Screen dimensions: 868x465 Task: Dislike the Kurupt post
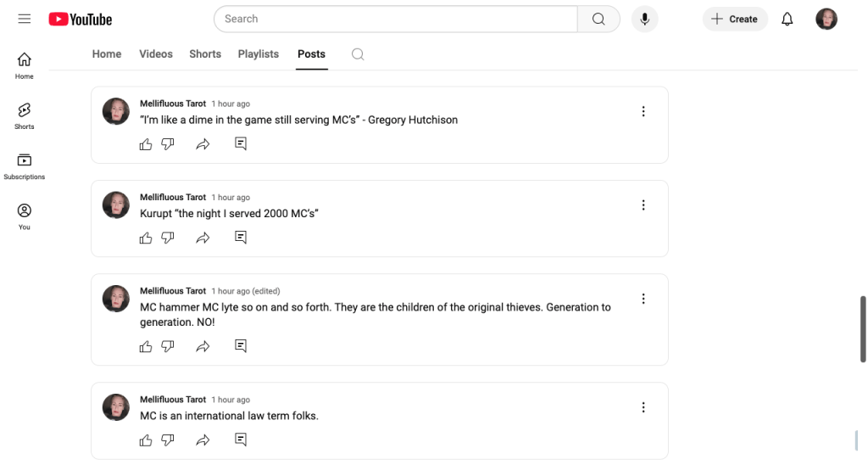pos(168,238)
